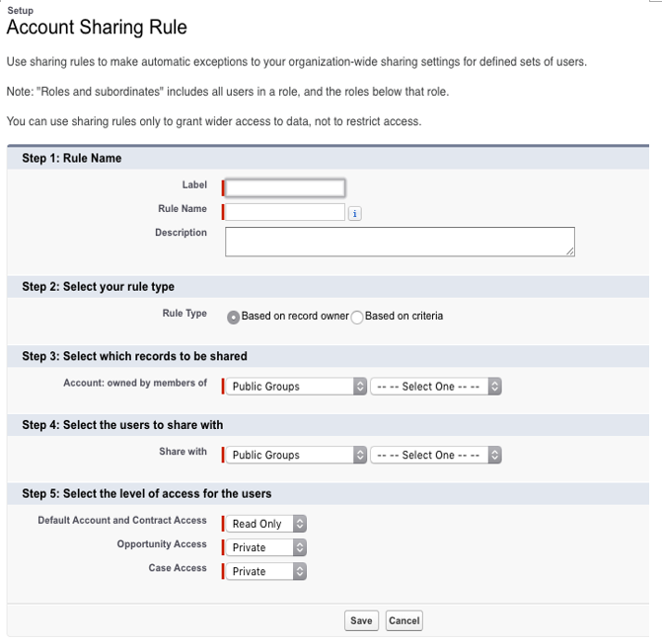Open the owned by members Select One dropdown
Viewport: 662px width, 644px height.
tap(436, 387)
